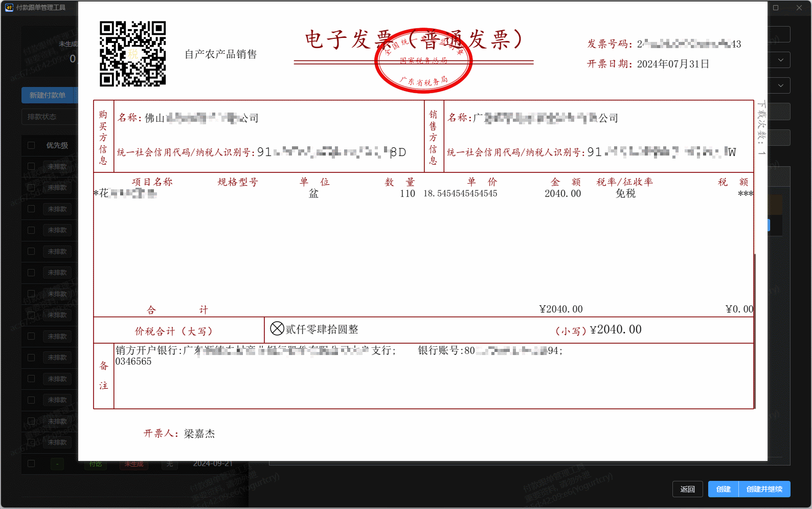812x509 pixels.
Task: Click the circled-X mark before 贰仟零肆拾圆整
Action: coord(277,328)
